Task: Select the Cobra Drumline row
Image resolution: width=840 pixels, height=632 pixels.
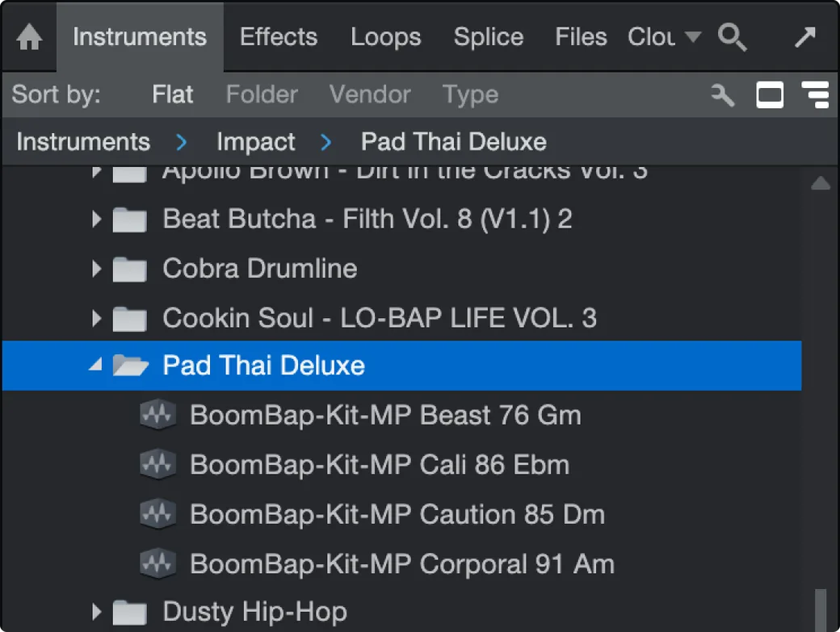Action: [x=401, y=269]
